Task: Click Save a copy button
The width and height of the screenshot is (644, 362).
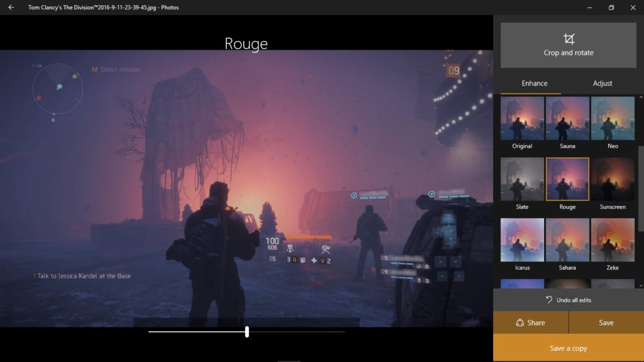Action: click(569, 348)
